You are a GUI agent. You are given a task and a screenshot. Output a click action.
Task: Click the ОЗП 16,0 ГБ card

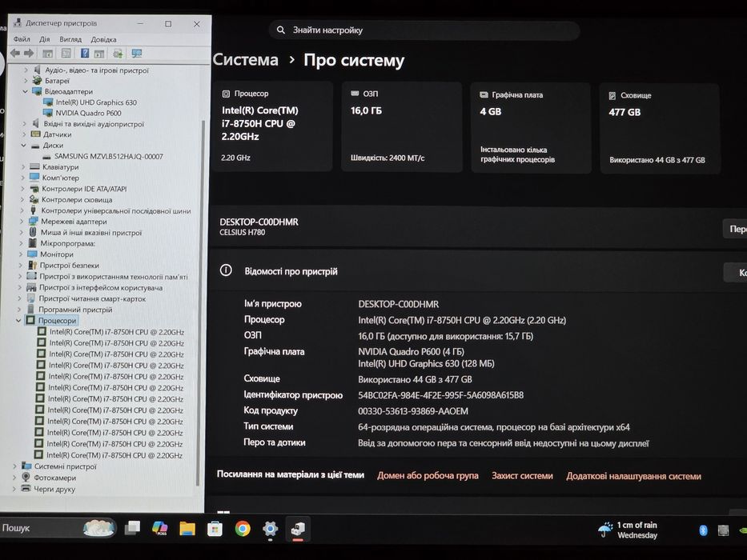[402, 127]
